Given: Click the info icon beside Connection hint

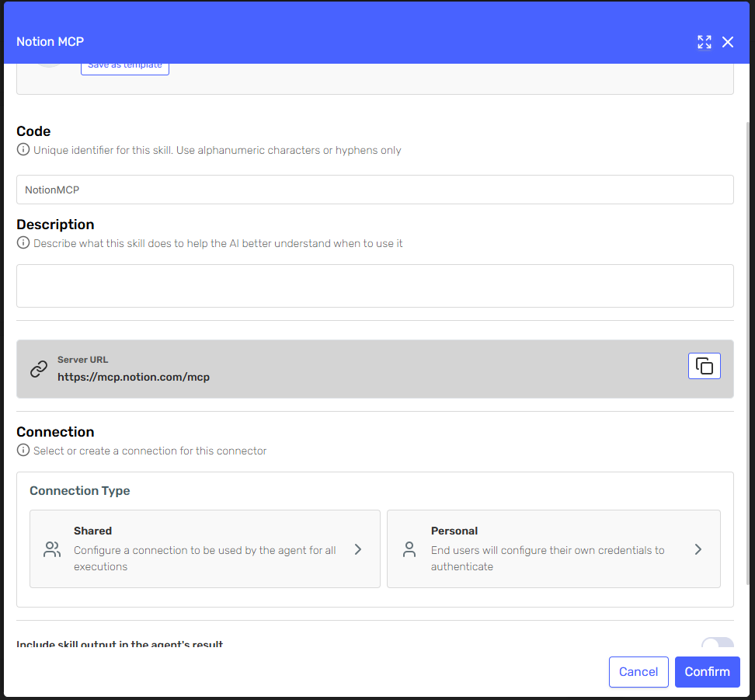Looking at the screenshot, I should point(23,451).
